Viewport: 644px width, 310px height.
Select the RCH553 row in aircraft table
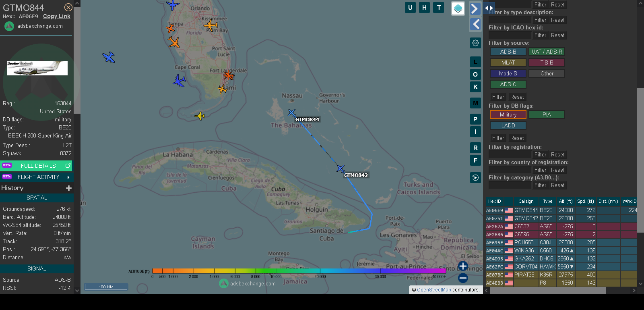(x=561, y=243)
